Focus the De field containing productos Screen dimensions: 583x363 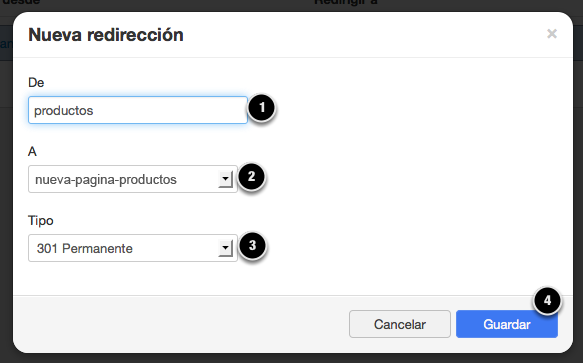click(x=138, y=110)
